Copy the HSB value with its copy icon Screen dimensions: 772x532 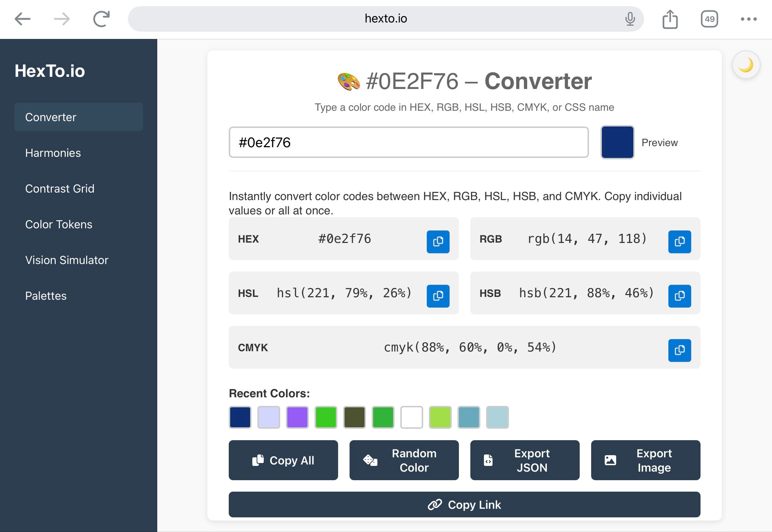679,296
